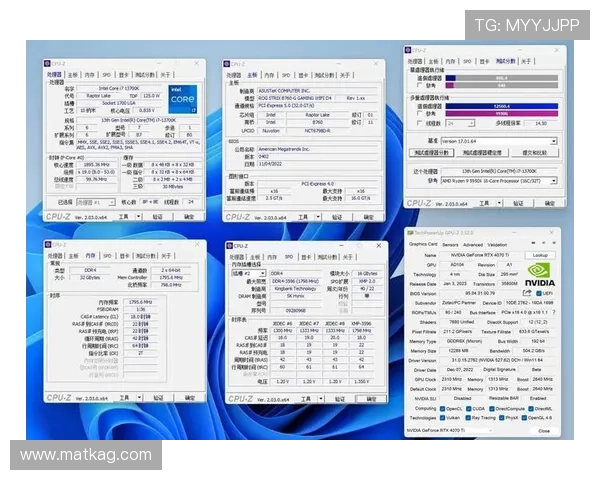Click the 提交和比较 submit and compare button
This screenshot has height=480, width=600.
(x=534, y=153)
